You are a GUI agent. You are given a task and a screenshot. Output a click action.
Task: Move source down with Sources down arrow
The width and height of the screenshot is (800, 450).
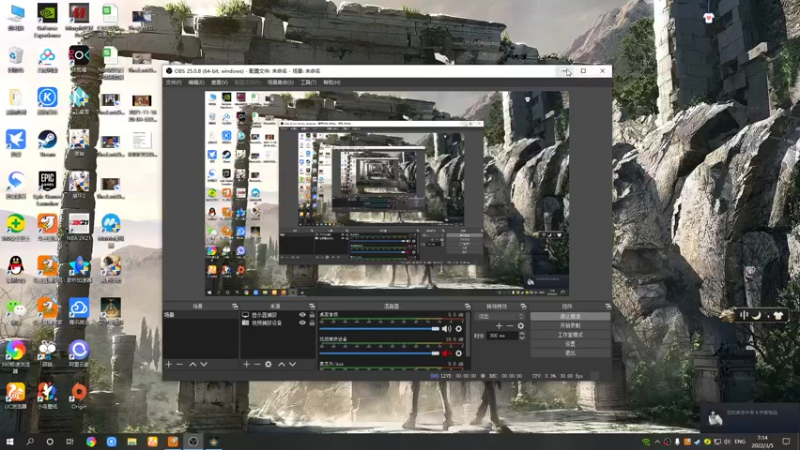coord(292,364)
